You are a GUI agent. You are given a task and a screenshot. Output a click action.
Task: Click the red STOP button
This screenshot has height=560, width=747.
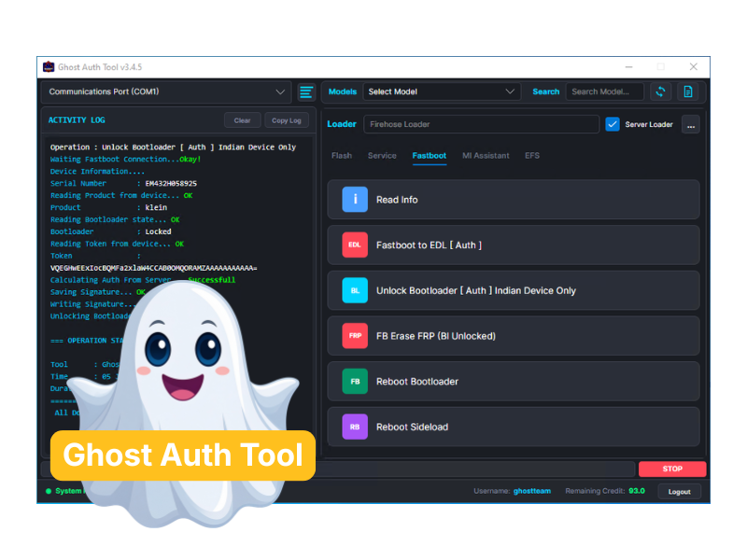tap(672, 469)
